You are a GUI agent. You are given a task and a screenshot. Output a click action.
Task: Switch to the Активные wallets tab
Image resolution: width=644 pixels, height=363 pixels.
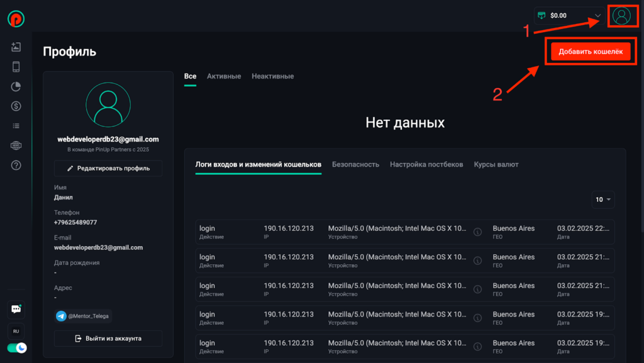pos(224,76)
